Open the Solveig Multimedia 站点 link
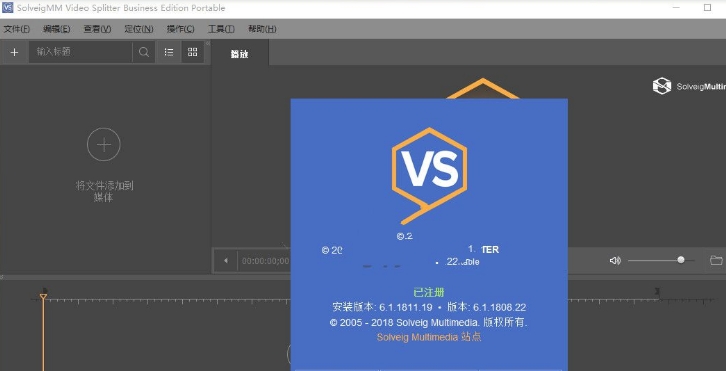The image size is (726, 371). pos(429,337)
